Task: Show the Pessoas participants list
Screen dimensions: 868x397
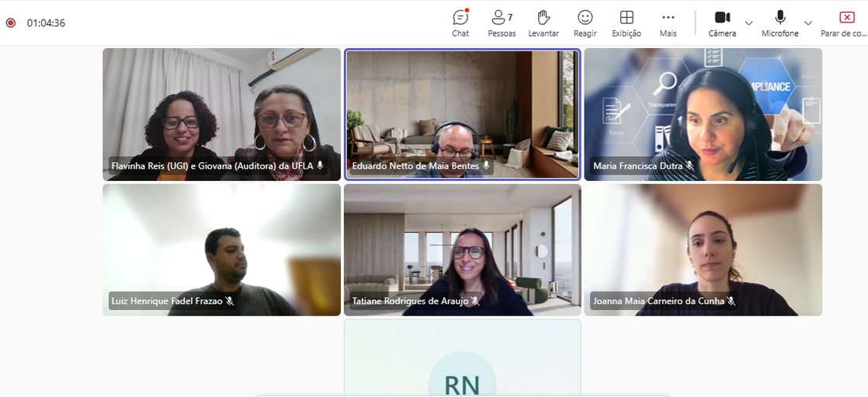Action: click(x=502, y=23)
